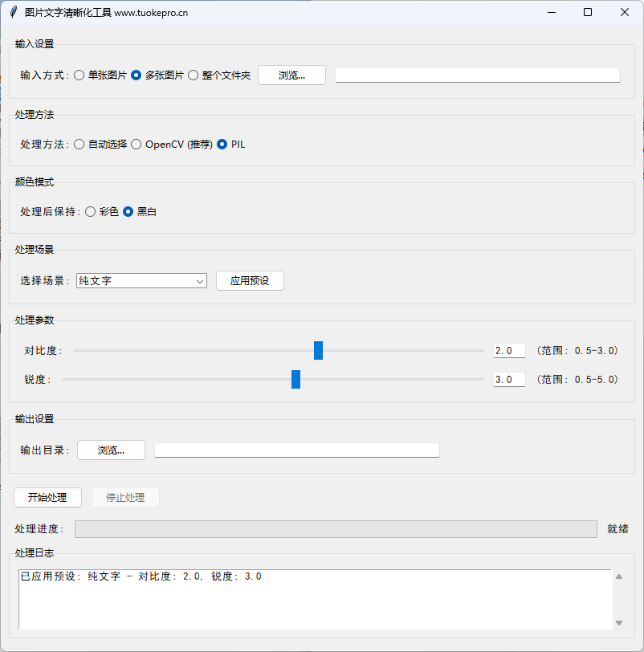The image size is (644, 652).
Task: Click the 锐度 slider handle
Action: tap(296, 379)
